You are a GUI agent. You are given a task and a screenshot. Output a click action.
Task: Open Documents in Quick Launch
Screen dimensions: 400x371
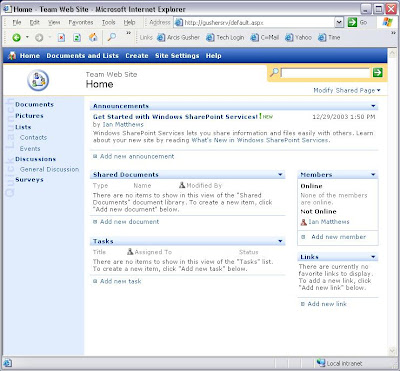point(34,104)
